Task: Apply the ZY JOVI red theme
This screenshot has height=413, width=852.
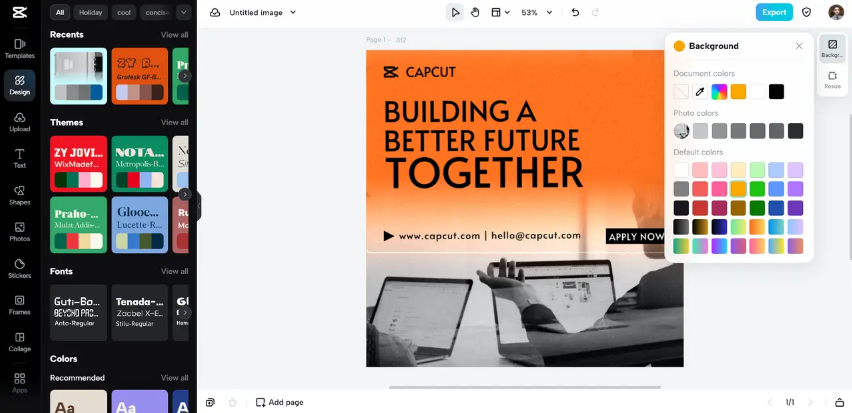Action: tap(78, 164)
